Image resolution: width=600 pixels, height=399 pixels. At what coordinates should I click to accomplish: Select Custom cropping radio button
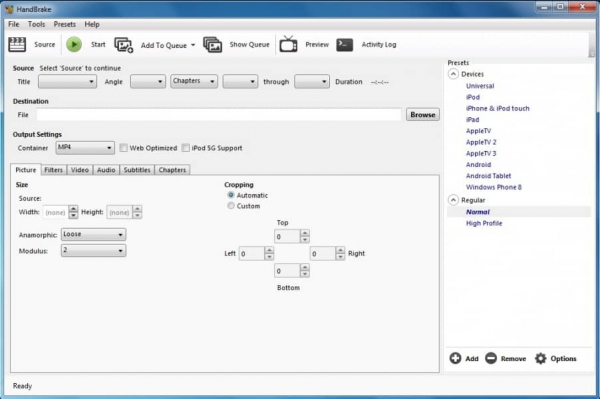click(231, 206)
